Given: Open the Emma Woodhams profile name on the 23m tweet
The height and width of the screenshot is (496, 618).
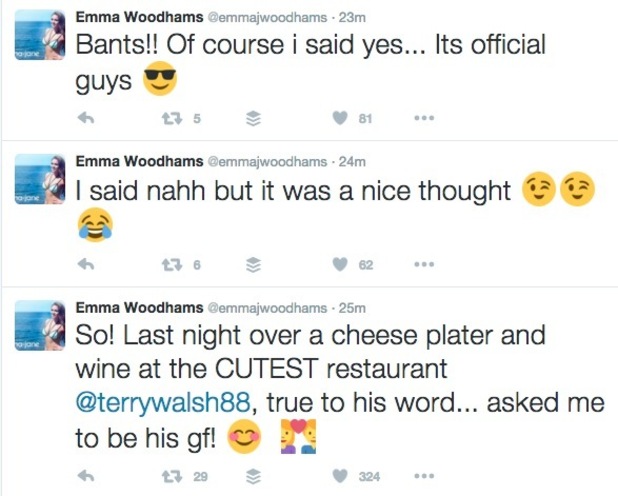Looking at the screenshot, I should (x=140, y=17).
